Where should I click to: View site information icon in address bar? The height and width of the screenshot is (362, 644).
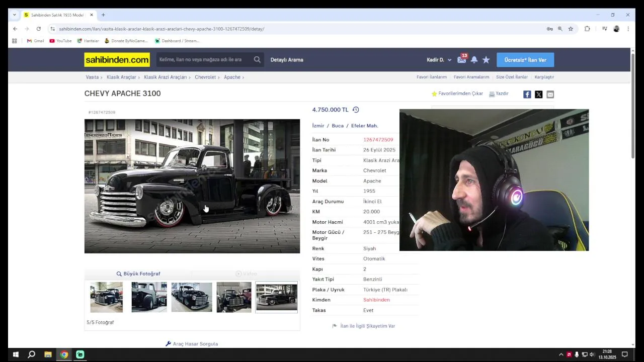pos(52,29)
